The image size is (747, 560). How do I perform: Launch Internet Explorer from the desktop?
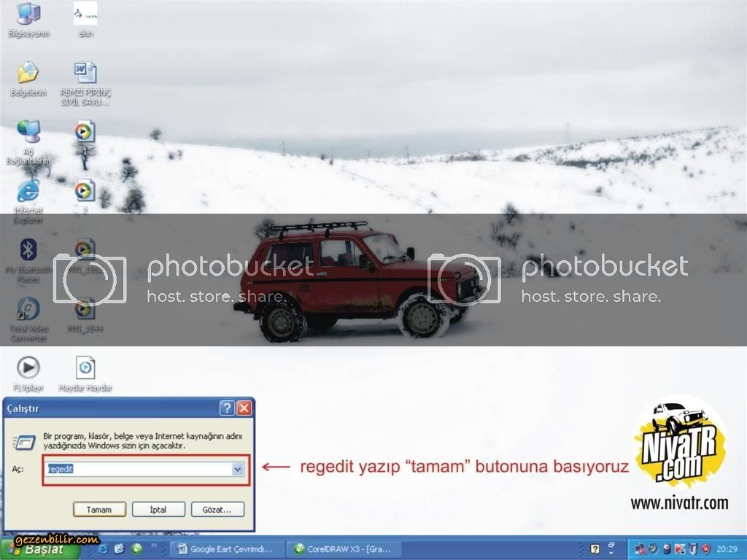point(28,192)
